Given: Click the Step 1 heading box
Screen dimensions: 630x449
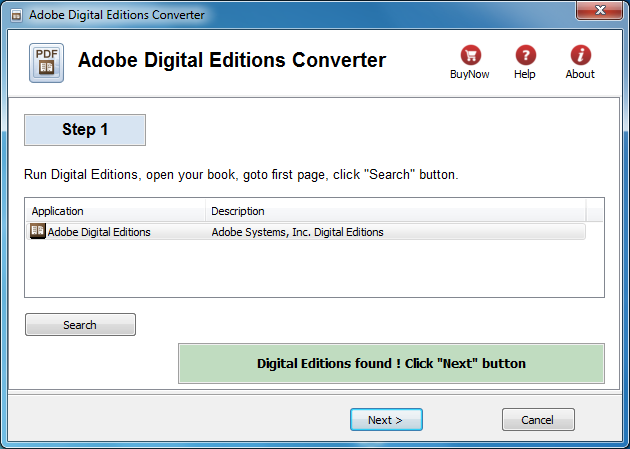Looking at the screenshot, I should (x=85, y=130).
